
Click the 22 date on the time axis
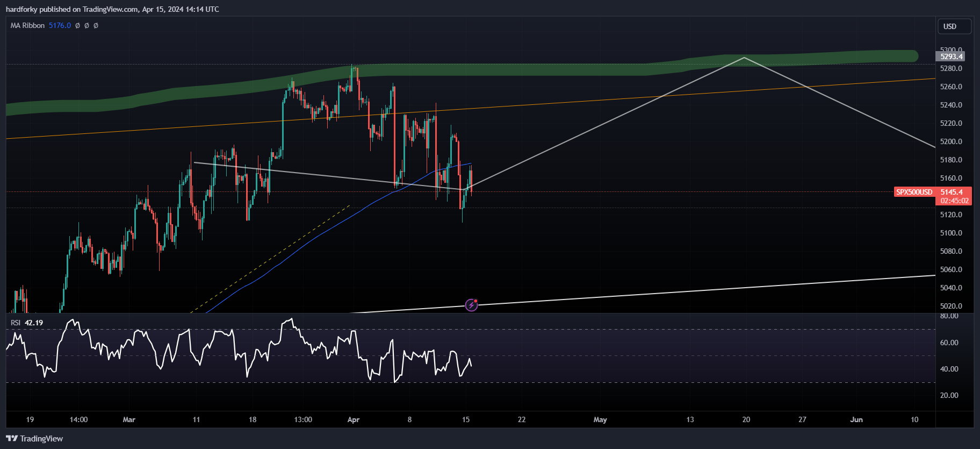(522, 419)
